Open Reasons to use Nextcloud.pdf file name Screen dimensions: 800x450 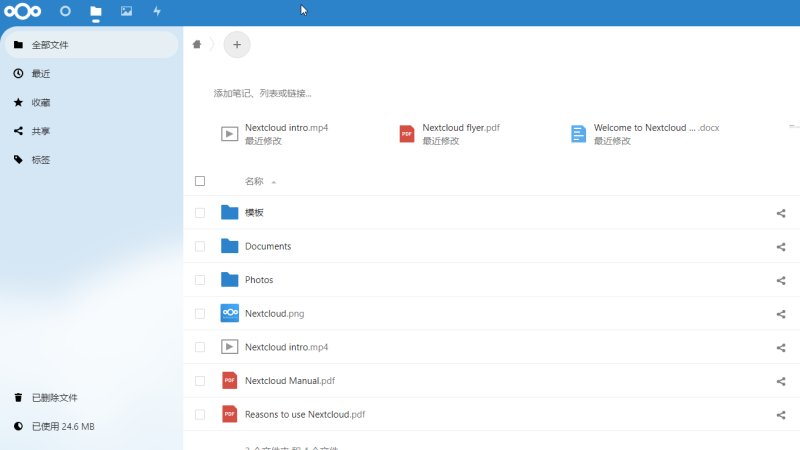pos(305,415)
